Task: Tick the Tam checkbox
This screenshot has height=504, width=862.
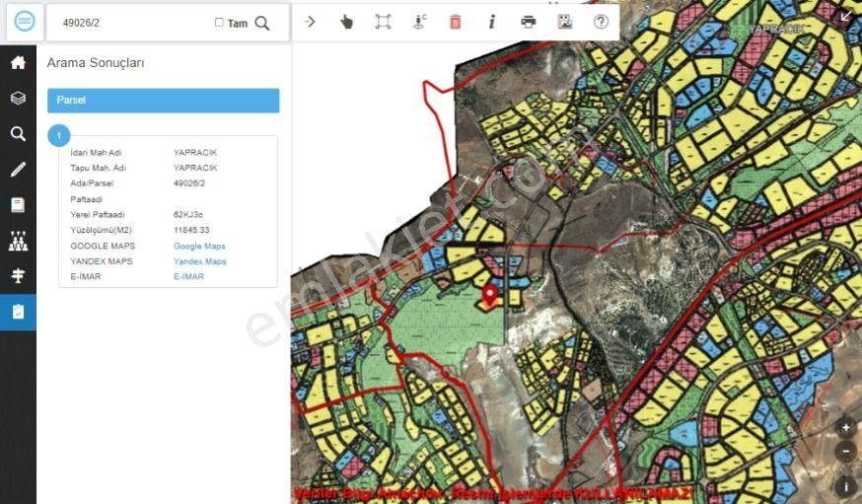Action: (x=219, y=23)
